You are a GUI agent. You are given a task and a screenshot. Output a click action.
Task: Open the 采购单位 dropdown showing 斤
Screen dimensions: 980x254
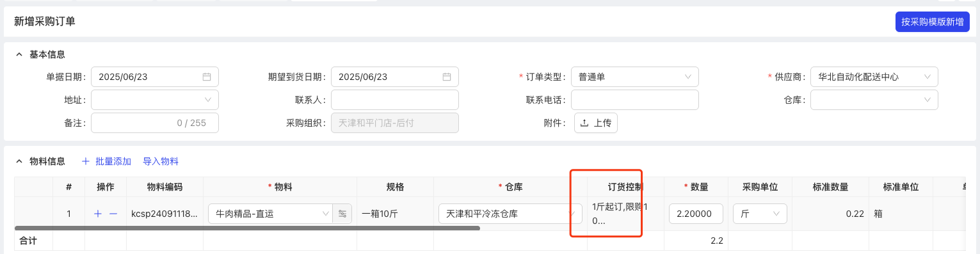pos(760,214)
